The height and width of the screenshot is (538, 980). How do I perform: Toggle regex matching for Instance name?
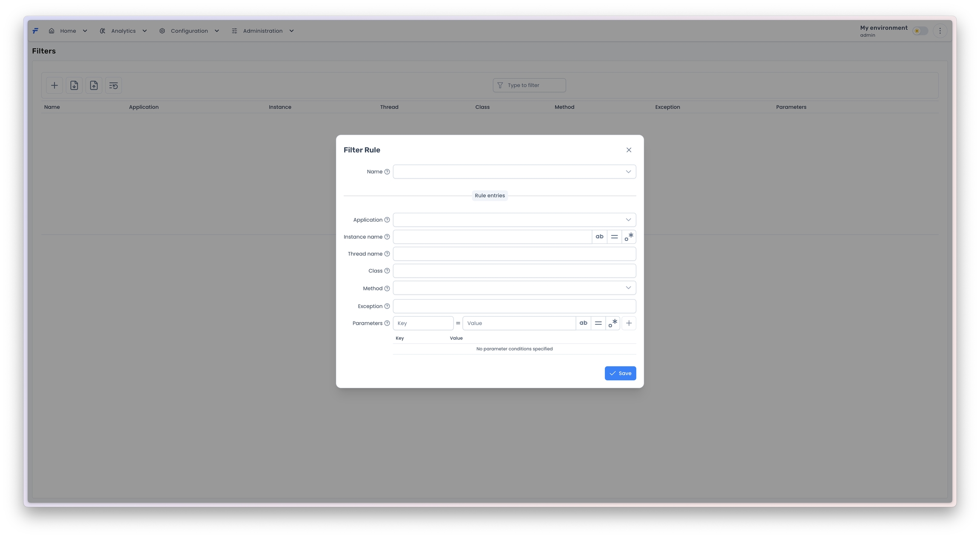(629, 237)
